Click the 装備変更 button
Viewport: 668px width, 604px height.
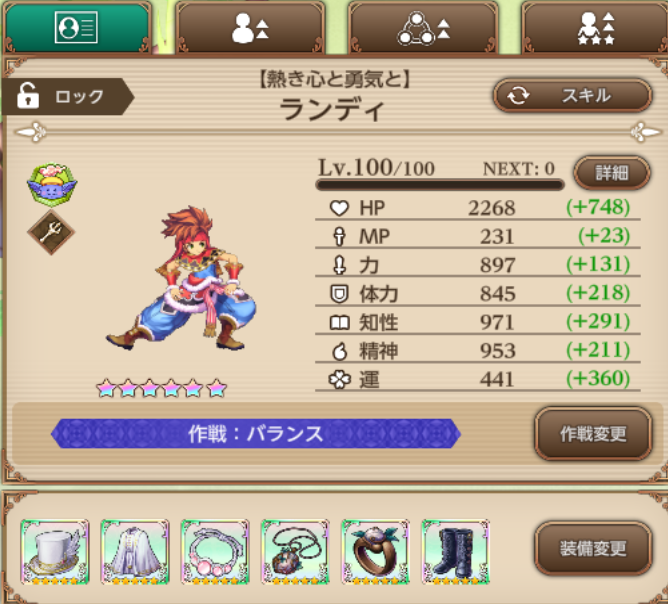point(593,549)
